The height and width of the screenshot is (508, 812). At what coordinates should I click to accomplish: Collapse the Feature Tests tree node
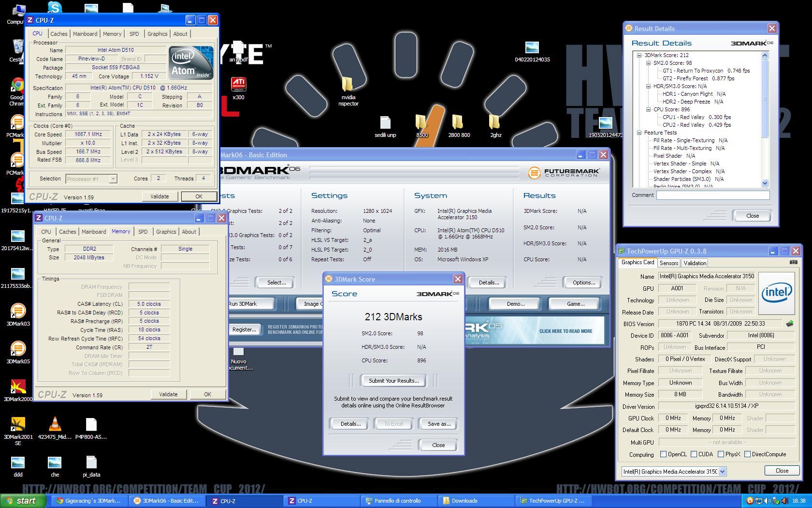(639, 133)
